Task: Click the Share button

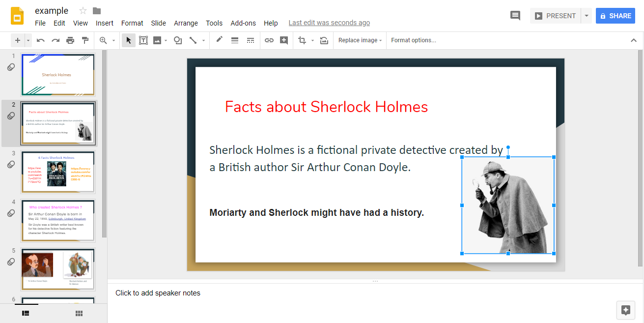Action: coord(616,16)
